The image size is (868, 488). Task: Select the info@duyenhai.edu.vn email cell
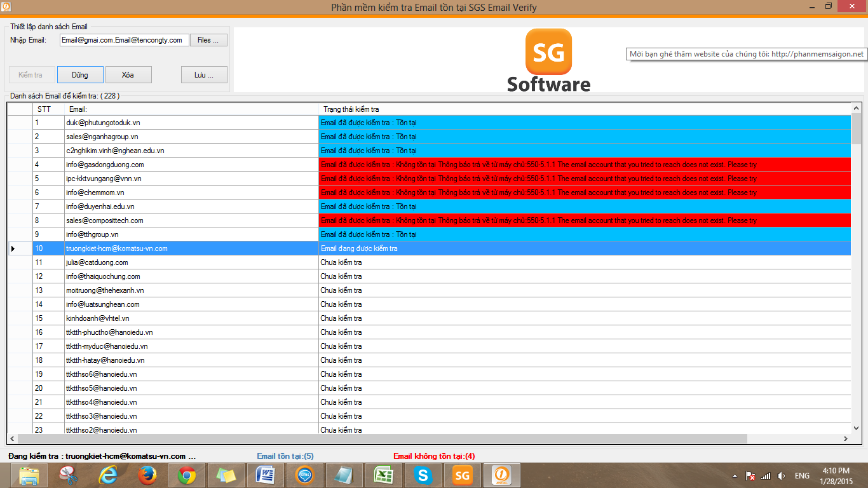click(x=191, y=207)
